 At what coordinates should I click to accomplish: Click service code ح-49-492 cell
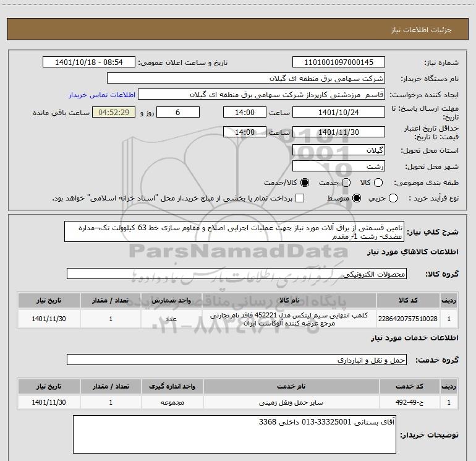(x=409, y=402)
